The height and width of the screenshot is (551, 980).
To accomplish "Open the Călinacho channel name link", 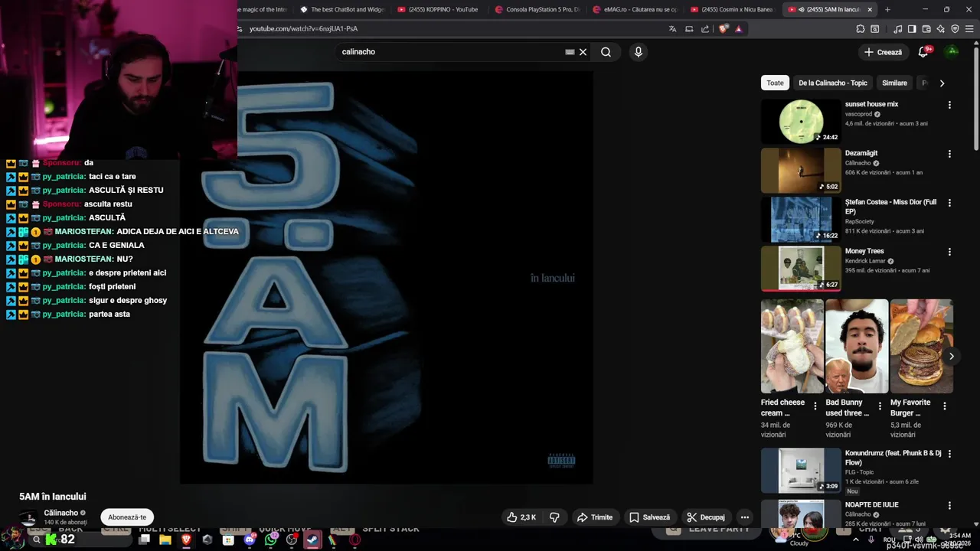I will point(61,513).
